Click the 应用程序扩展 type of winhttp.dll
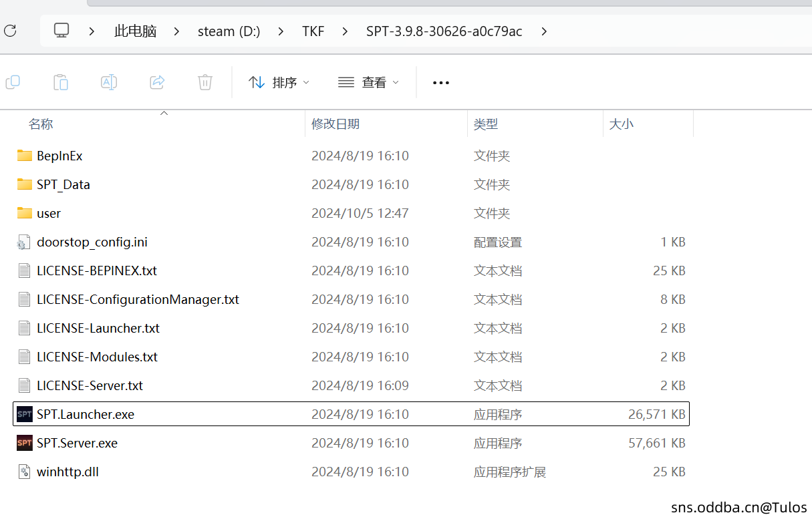This screenshot has height=521, width=812. pos(510,472)
